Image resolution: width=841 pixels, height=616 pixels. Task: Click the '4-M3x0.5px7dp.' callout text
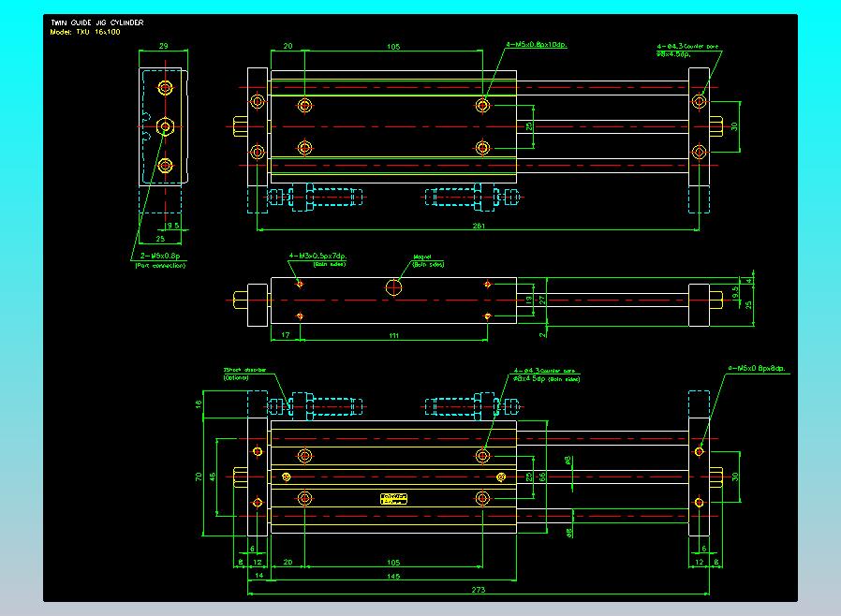click(x=318, y=256)
